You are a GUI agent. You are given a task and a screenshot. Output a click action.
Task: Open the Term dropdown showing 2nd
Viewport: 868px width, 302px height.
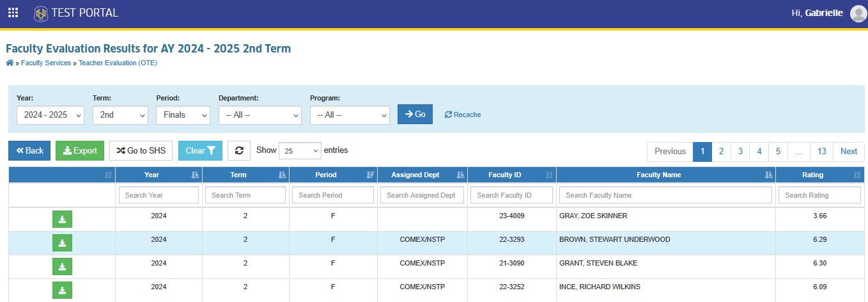[120, 115]
